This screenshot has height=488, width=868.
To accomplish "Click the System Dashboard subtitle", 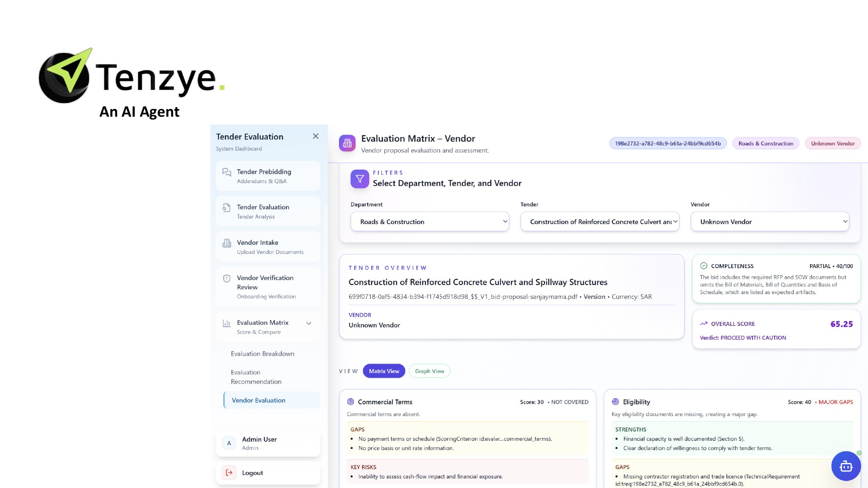I will tap(239, 148).
